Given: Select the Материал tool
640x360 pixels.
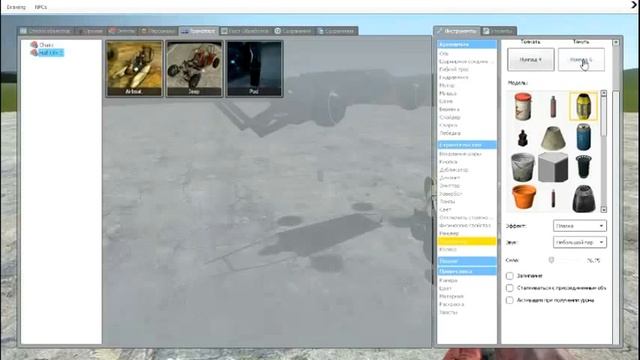Looking at the screenshot, I should point(451,296).
